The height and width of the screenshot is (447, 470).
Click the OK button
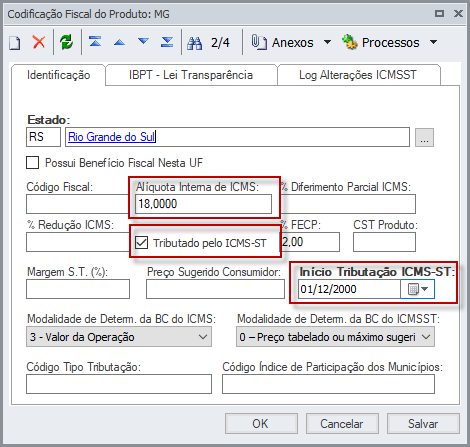point(261,423)
